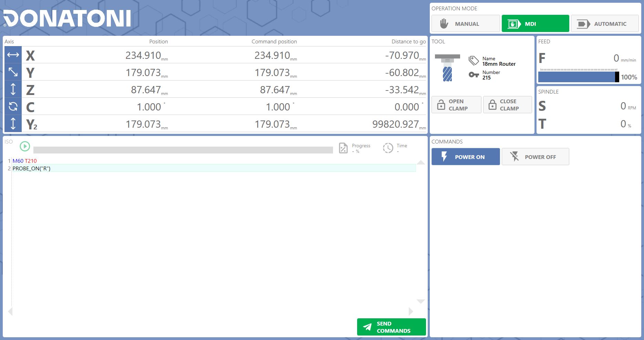Viewport: 644px width, 340px height.
Task: Turn machine power off
Action: [535, 157]
